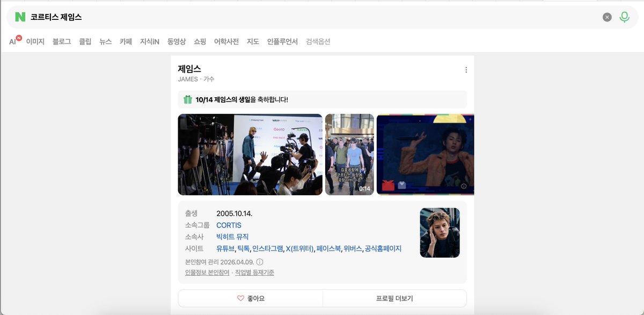Viewport: 644px width, 315px height.
Task: Open the three-dot menu on James profile
Action: [x=466, y=70]
